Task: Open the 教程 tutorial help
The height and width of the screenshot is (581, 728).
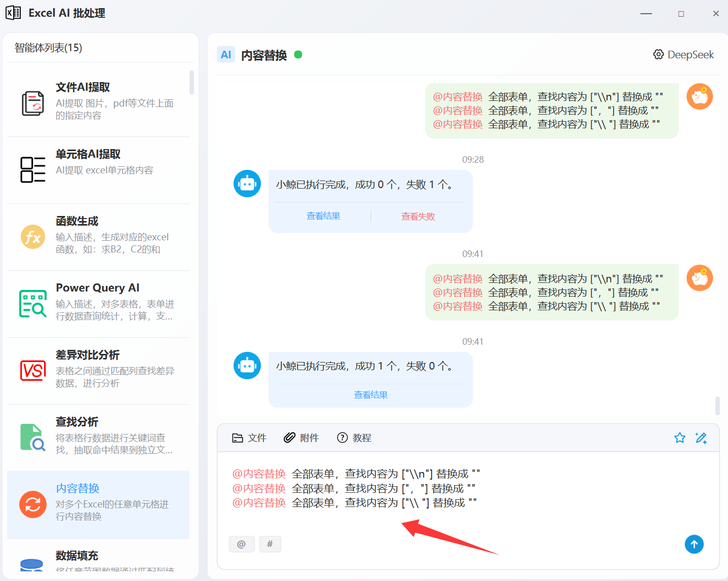Action: (354, 438)
